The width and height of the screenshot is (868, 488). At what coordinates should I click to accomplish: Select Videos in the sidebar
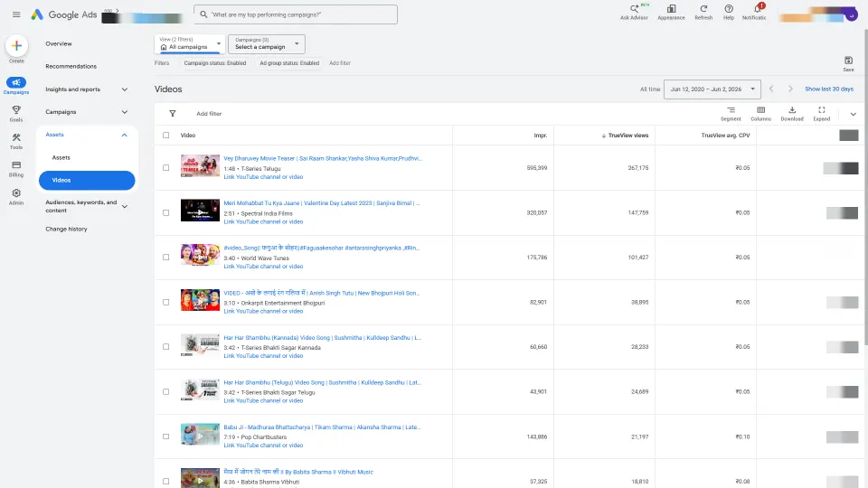coord(87,181)
